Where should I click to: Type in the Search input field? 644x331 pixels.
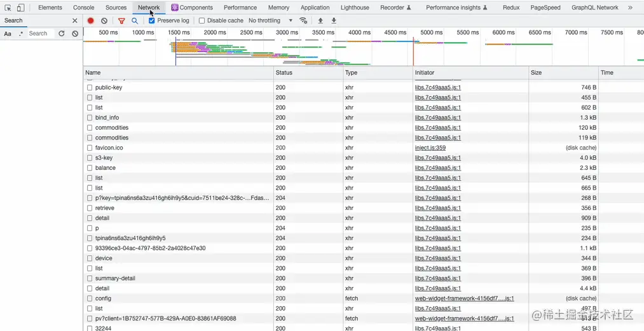coord(41,34)
